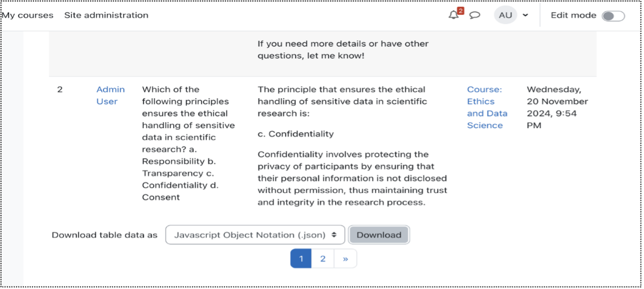Click the AU user avatar
Viewport: 644px width, 289px height.
(x=505, y=15)
